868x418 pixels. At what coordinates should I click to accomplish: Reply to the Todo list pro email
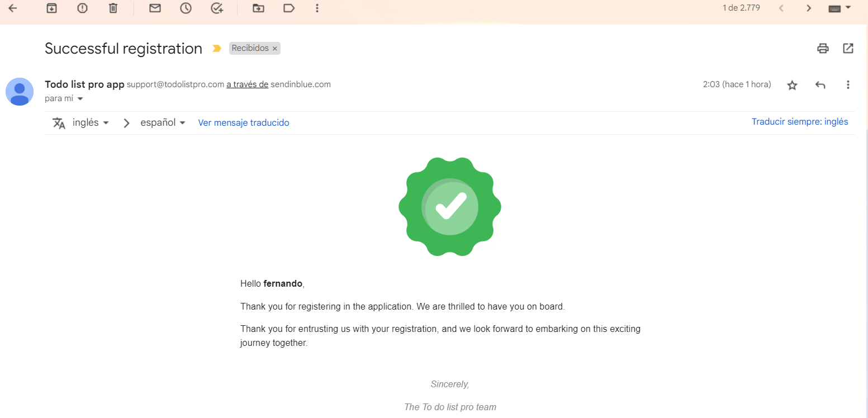tap(820, 85)
